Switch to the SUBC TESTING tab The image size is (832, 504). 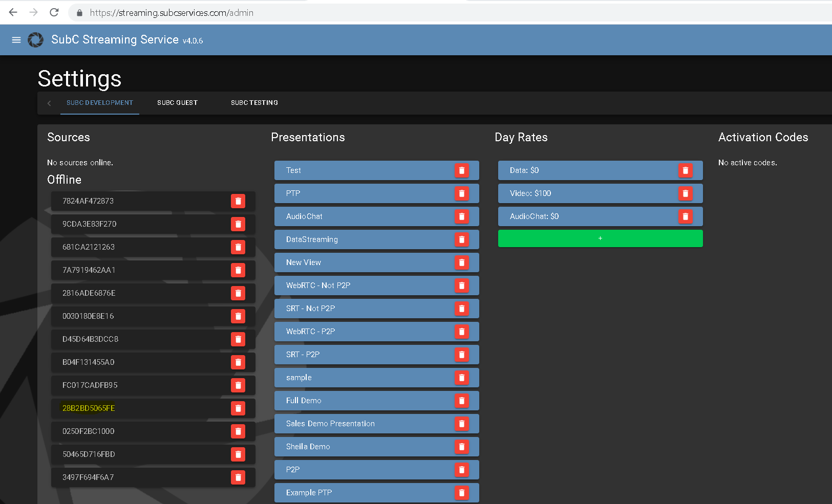click(254, 103)
